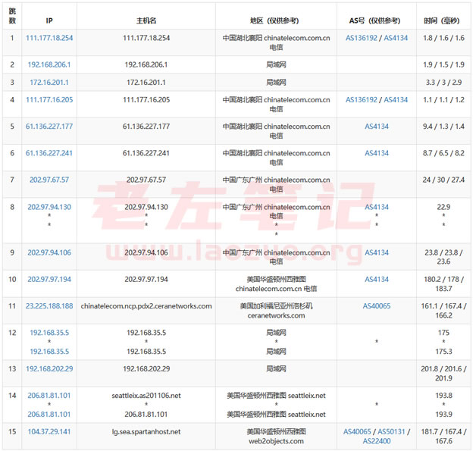Click IP link 61.136.227.177
The image size is (476, 451).
pos(49,127)
